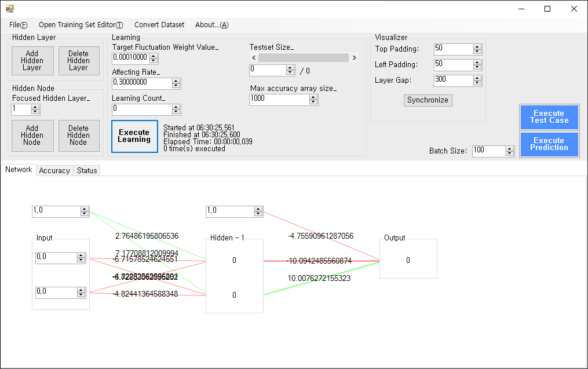Click the Testset Size scrollbar left arrow
This screenshot has height=369, width=588.
[x=254, y=58]
